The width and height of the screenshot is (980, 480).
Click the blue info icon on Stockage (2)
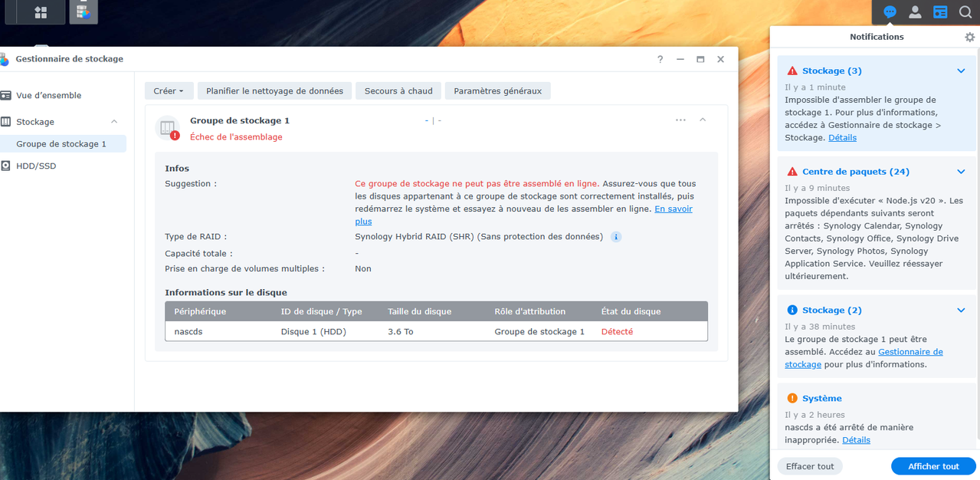tap(792, 311)
